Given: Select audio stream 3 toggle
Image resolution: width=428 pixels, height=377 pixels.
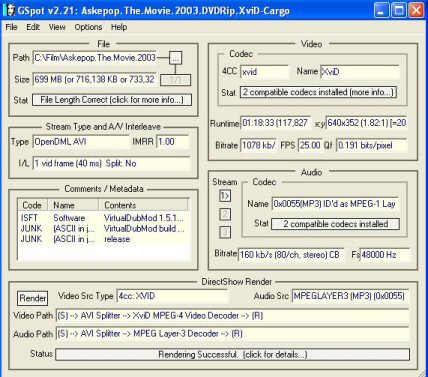Looking at the screenshot, I should 225,232.
